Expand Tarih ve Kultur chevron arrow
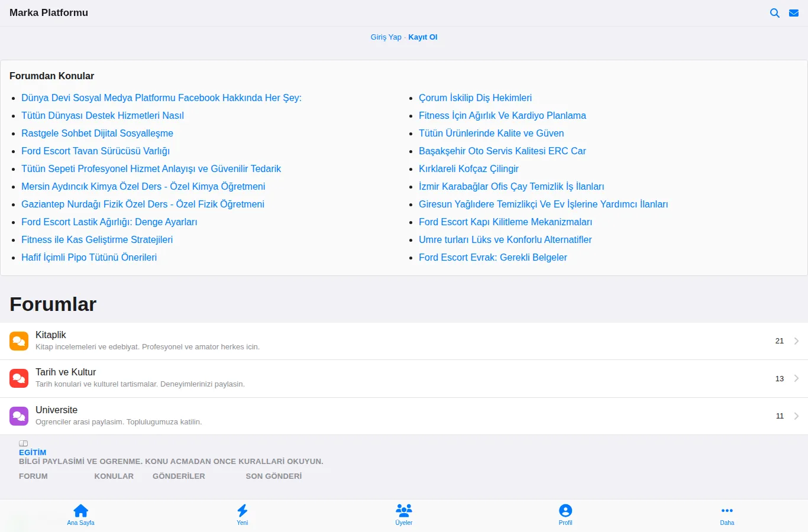Image resolution: width=808 pixels, height=532 pixels. (x=796, y=378)
